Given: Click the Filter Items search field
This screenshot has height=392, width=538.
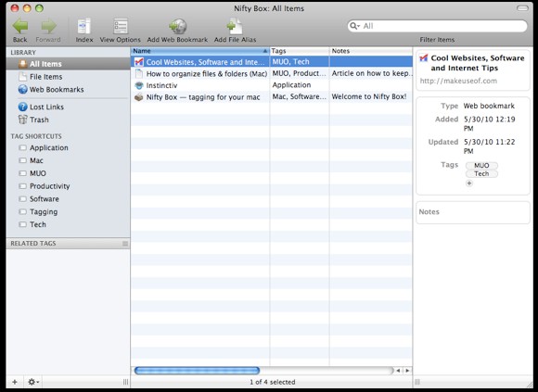Looking at the screenshot, I should pos(438,26).
